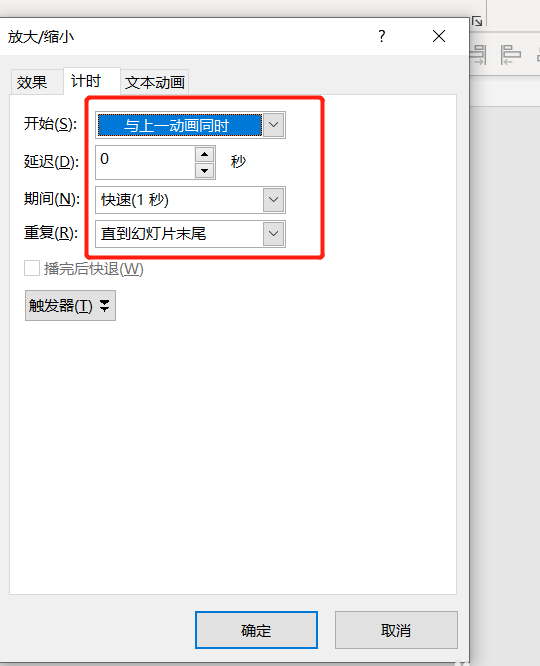This screenshot has width=540, height=666.
Task: Click the align-right icon in the ribbon
Action: 478,55
